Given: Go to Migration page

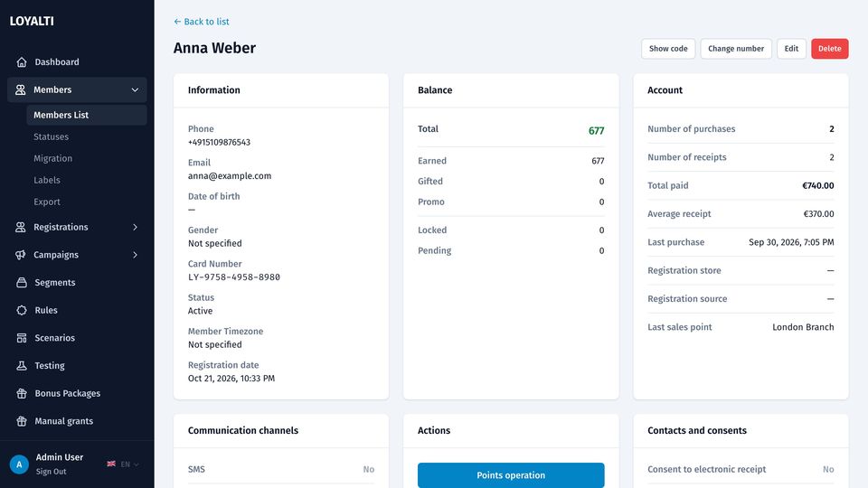Looking at the screenshot, I should [x=52, y=158].
